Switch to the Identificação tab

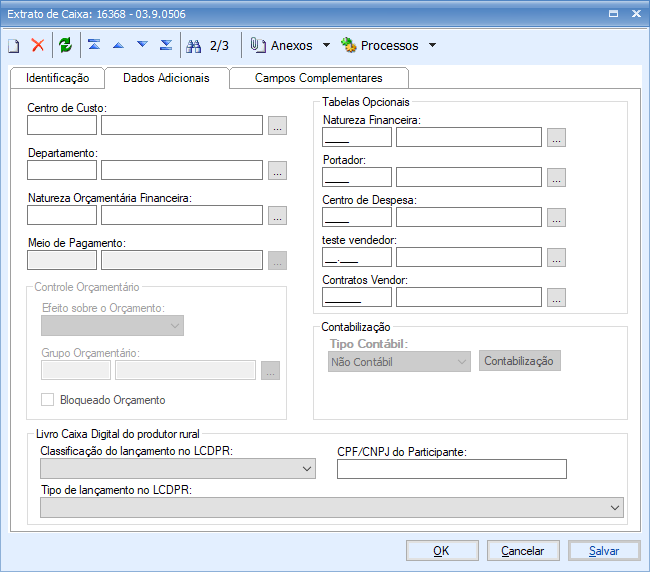(58, 78)
